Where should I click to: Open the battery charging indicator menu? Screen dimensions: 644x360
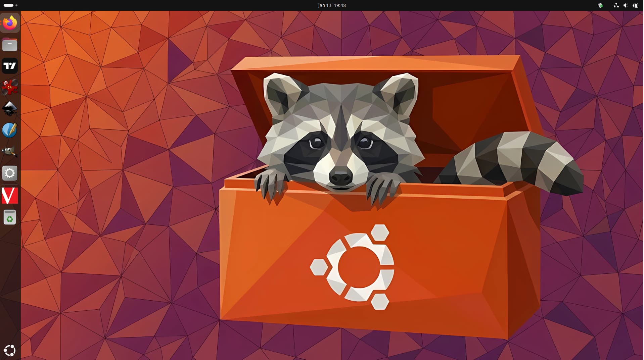[635, 5]
